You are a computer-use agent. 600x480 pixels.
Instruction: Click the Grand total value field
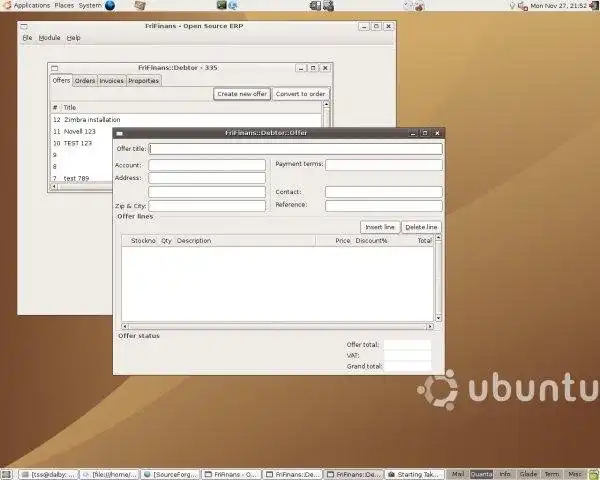click(408, 366)
